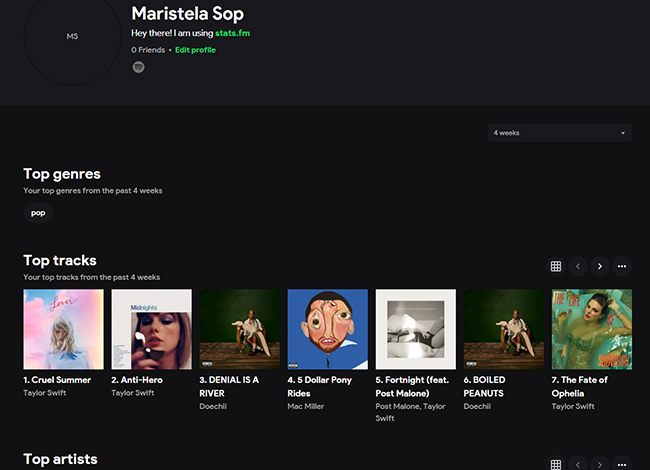650x470 pixels.
Task: Open The Fate of Ophelia cover art
Action: click(x=592, y=329)
